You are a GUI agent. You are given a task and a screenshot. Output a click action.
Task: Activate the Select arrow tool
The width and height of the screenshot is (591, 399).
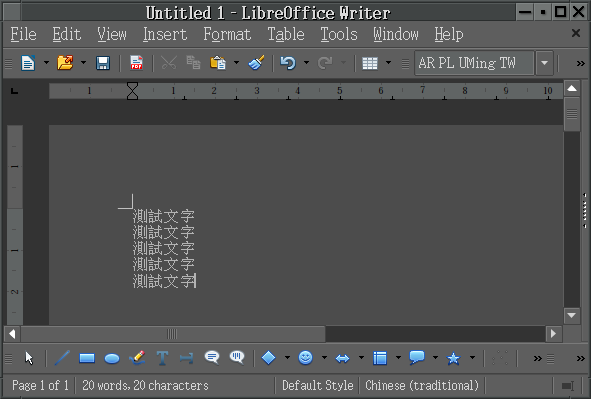point(29,358)
